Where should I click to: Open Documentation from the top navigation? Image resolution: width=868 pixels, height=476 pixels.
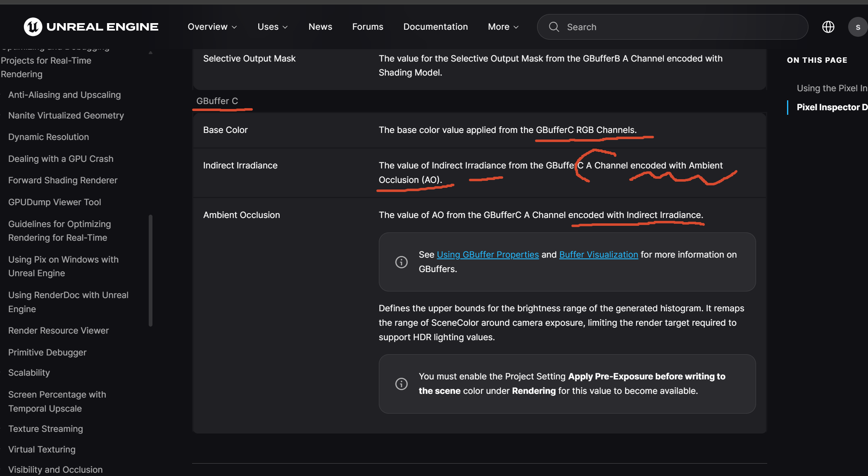tap(435, 27)
